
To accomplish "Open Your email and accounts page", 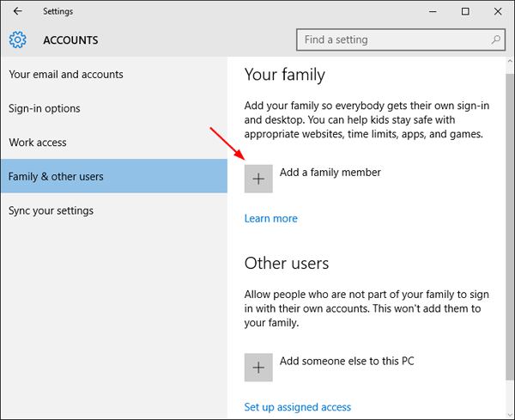I will point(66,75).
